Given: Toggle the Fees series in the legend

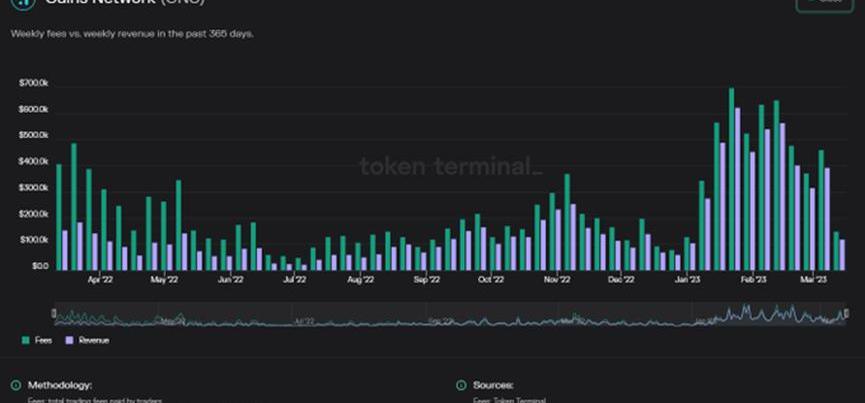Looking at the screenshot, I should point(39,340).
